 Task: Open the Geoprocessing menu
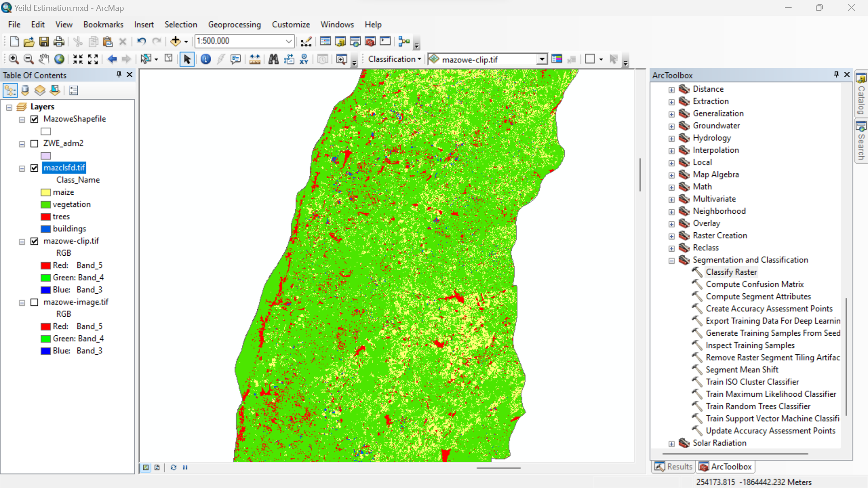[234, 24]
